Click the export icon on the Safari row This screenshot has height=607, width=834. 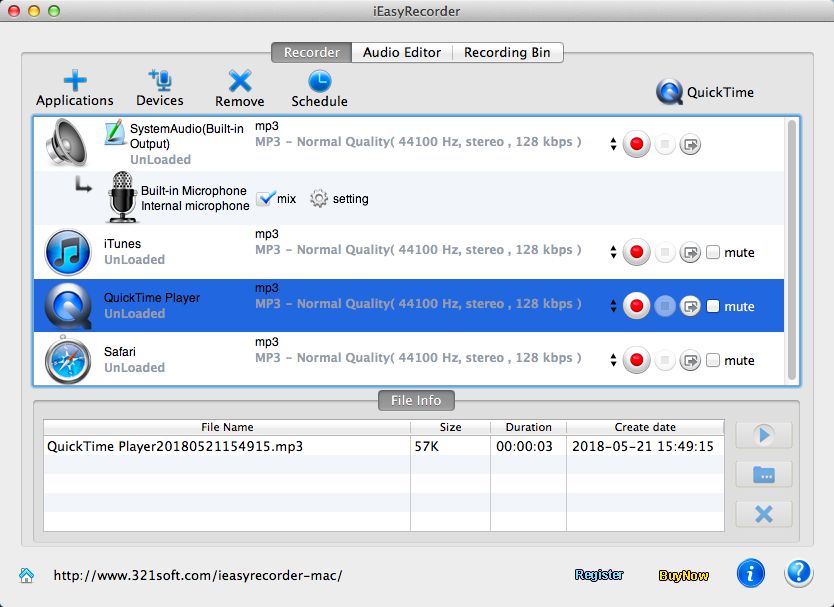click(x=690, y=359)
